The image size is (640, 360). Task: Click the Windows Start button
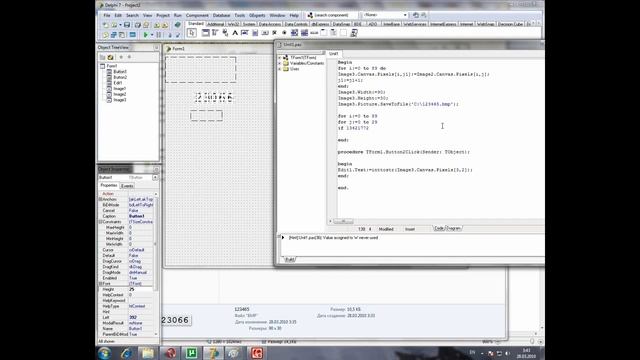[x=104, y=353]
